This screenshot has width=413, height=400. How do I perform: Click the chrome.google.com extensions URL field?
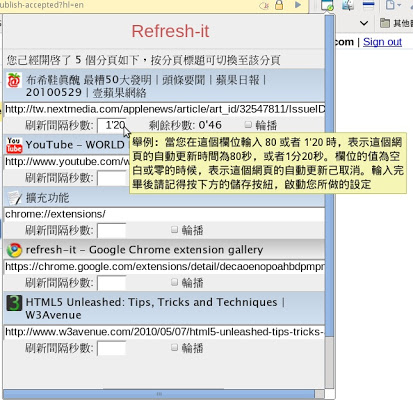164,267
